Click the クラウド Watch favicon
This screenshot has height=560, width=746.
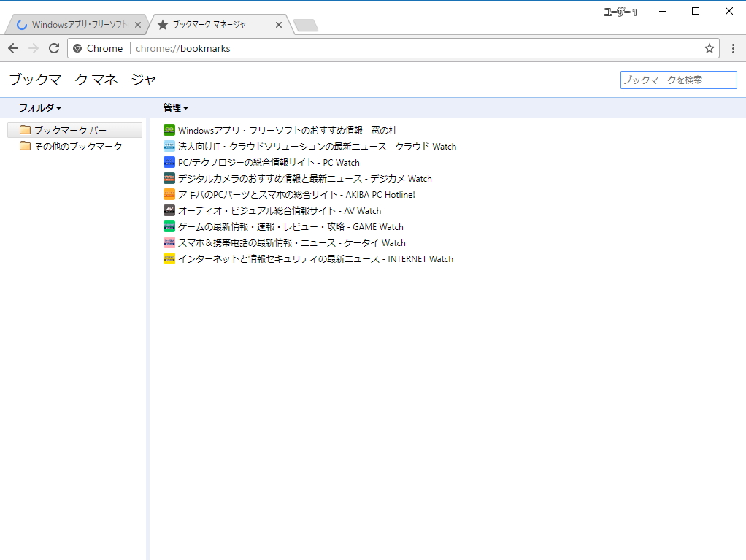click(169, 146)
